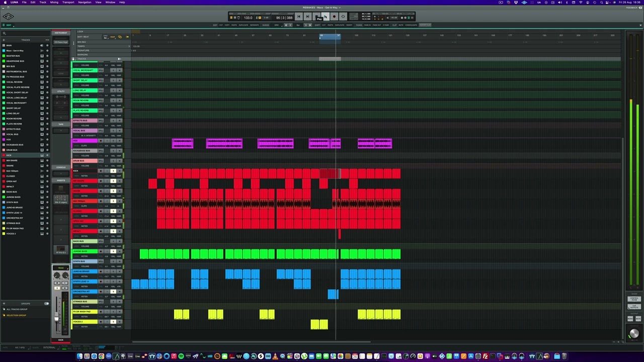The height and width of the screenshot is (362, 644).
Task: Open the INSTRUMENT slot IPS Plasters Single
Action: 61,42
